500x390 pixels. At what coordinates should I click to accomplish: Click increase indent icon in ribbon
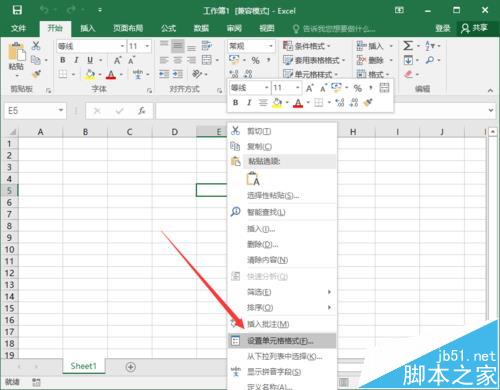pos(177,74)
